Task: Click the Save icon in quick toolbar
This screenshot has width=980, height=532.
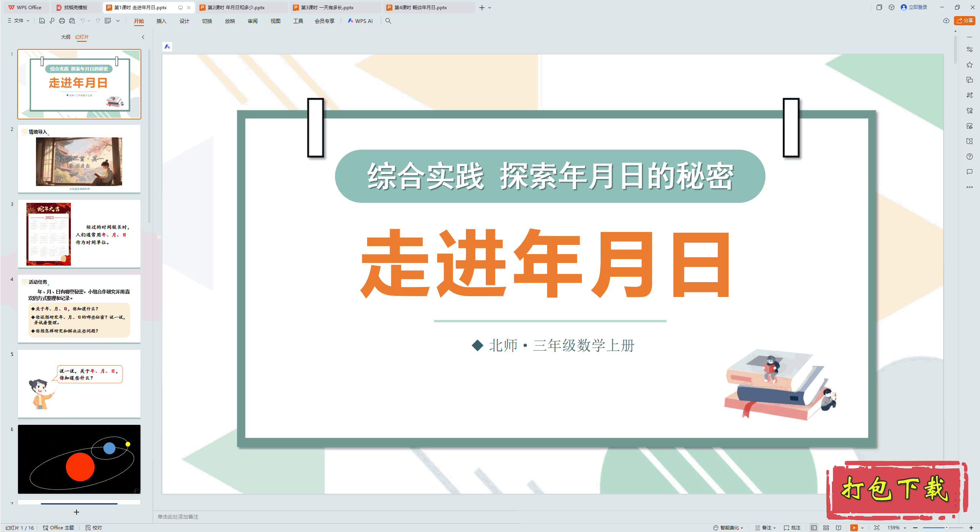Action: point(42,21)
